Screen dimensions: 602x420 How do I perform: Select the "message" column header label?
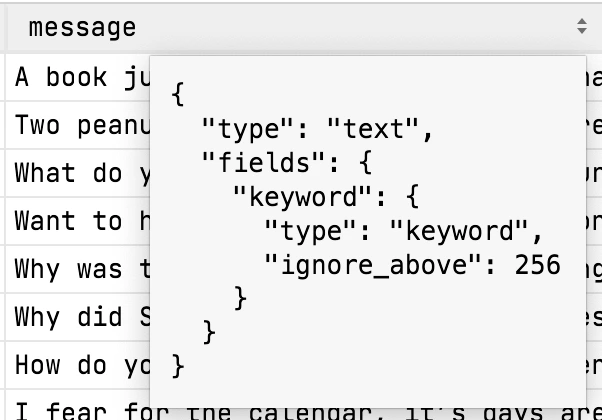(x=83, y=28)
